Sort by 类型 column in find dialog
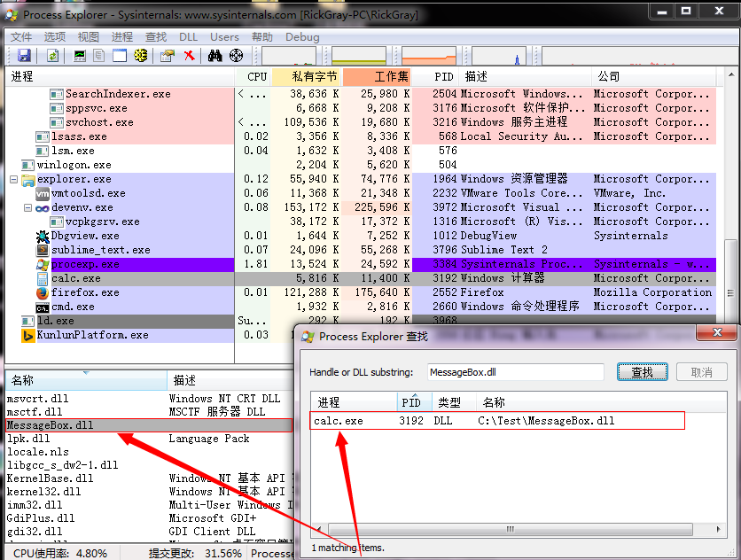The height and width of the screenshot is (560, 741). pyautogui.click(x=454, y=402)
